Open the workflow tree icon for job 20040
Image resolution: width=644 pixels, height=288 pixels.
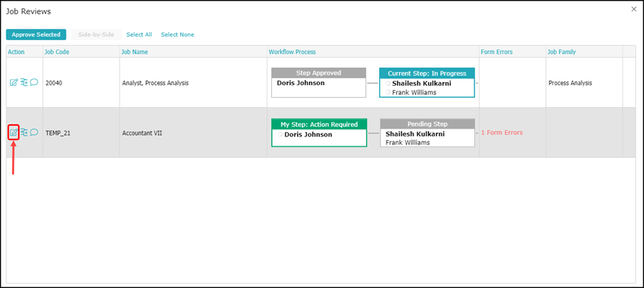(24, 83)
